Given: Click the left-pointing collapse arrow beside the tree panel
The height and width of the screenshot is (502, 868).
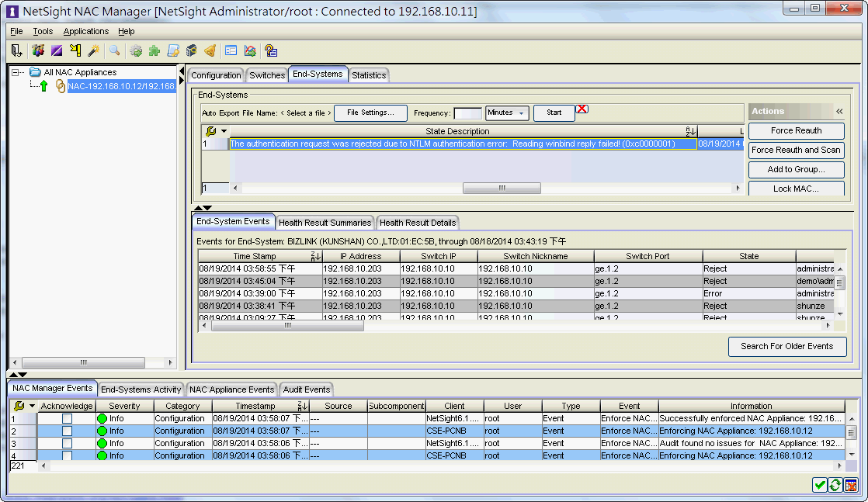Looking at the screenshot, I should (181, 71).
